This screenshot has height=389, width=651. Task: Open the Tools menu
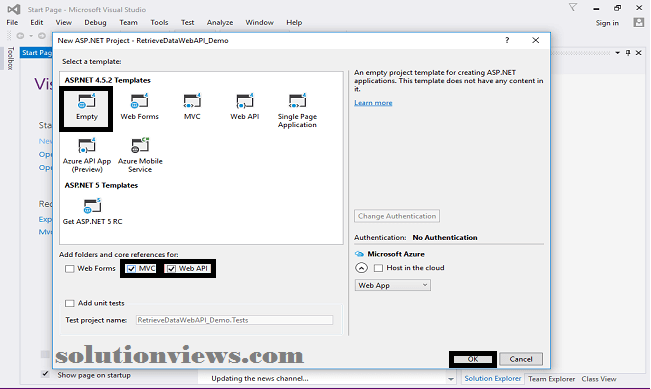click(x=159, y=22)
